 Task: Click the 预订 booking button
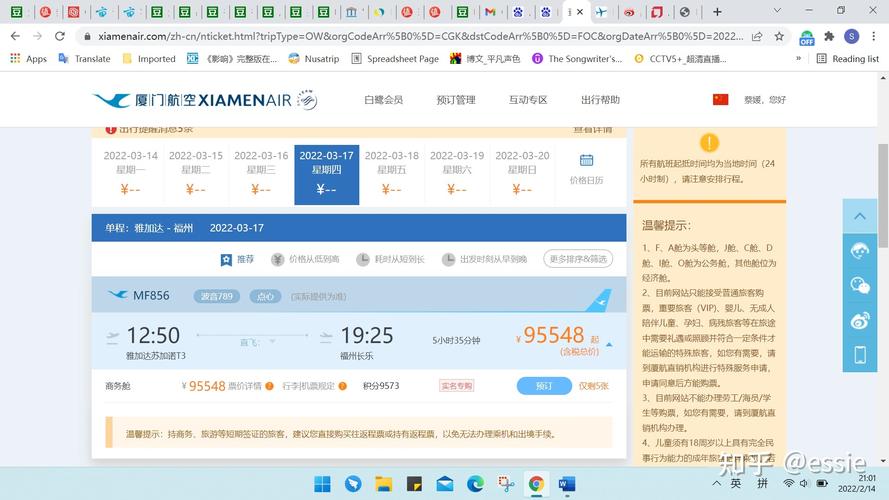544,385
